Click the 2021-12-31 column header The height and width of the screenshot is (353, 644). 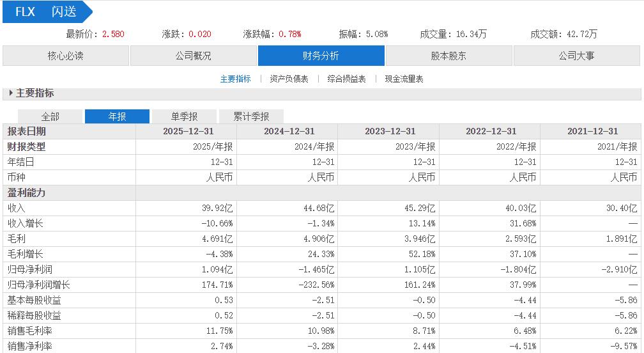592,131
